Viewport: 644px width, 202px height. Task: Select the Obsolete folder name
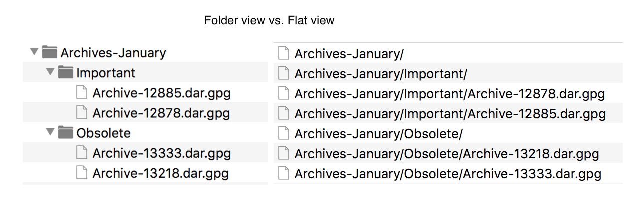103,133
